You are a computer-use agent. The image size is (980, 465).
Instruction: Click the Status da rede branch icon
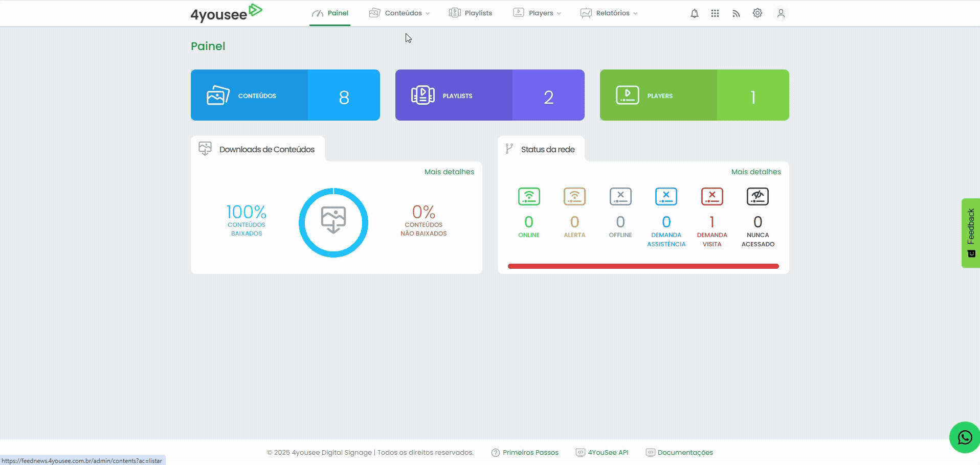(x=509, y=149)
